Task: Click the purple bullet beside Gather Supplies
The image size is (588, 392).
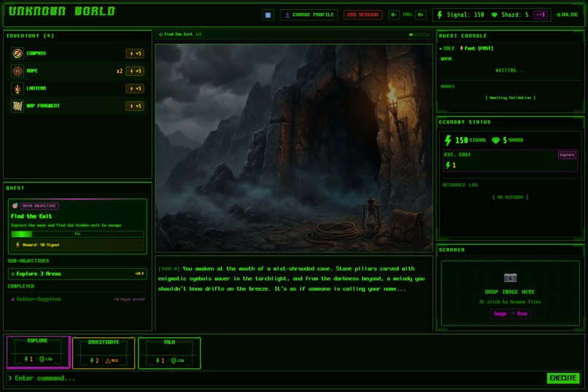Action: [x=12, y=299]
